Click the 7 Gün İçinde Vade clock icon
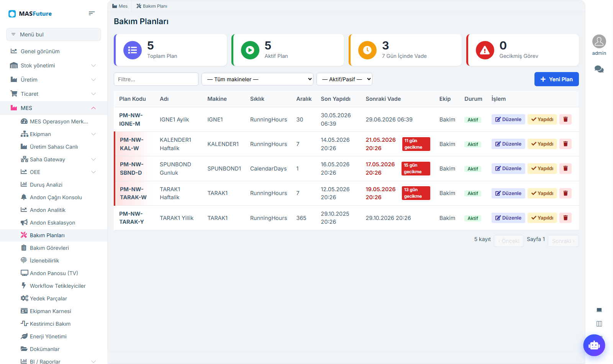This screenshot has width=613, height=364. [367, 50]
